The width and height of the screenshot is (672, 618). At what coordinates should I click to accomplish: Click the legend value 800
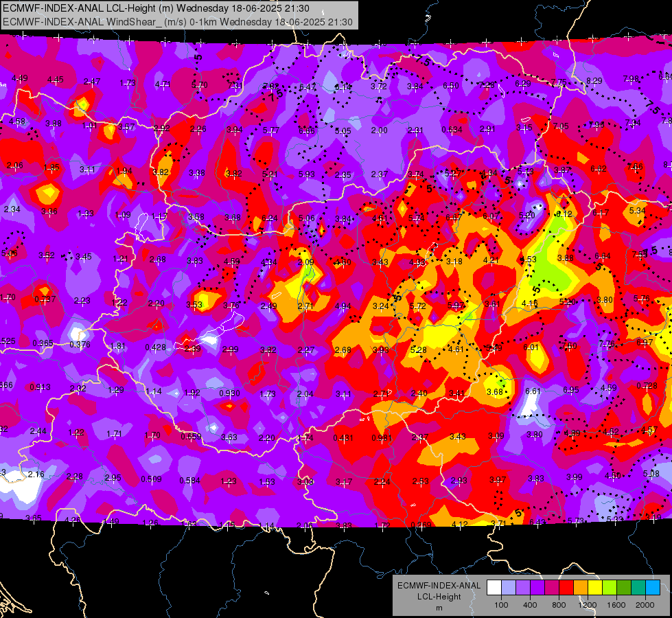point(559,605)
